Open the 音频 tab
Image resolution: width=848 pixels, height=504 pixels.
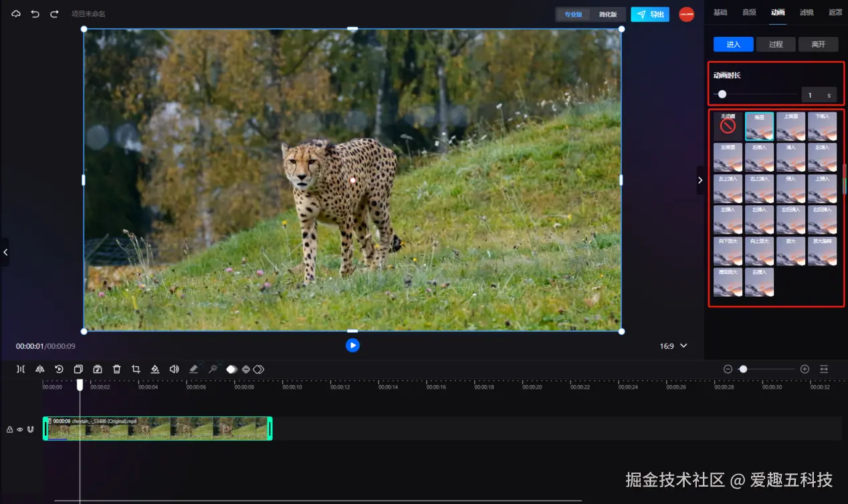coord(749,12)
